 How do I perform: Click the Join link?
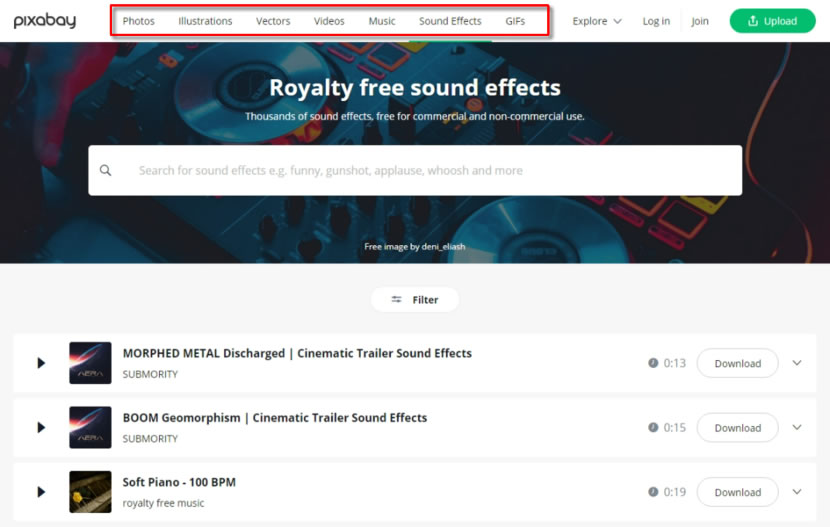click(x=700, y=21)
